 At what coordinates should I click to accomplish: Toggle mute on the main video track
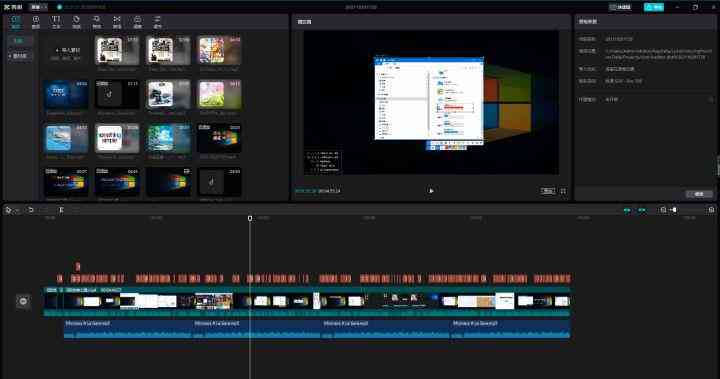coord(23,301)
